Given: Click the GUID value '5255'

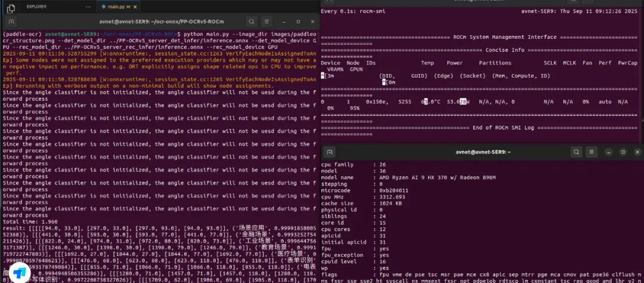Looking at the screenshot, I should point(405,101).
